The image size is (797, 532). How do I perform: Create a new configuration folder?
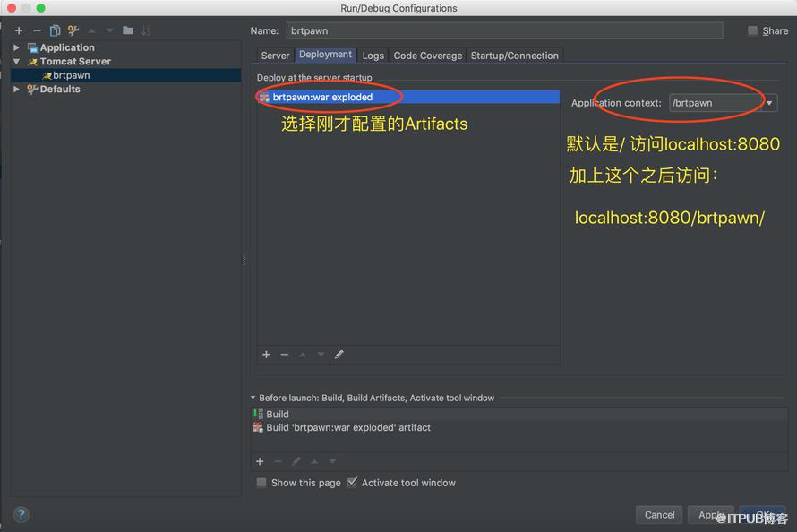128,30
